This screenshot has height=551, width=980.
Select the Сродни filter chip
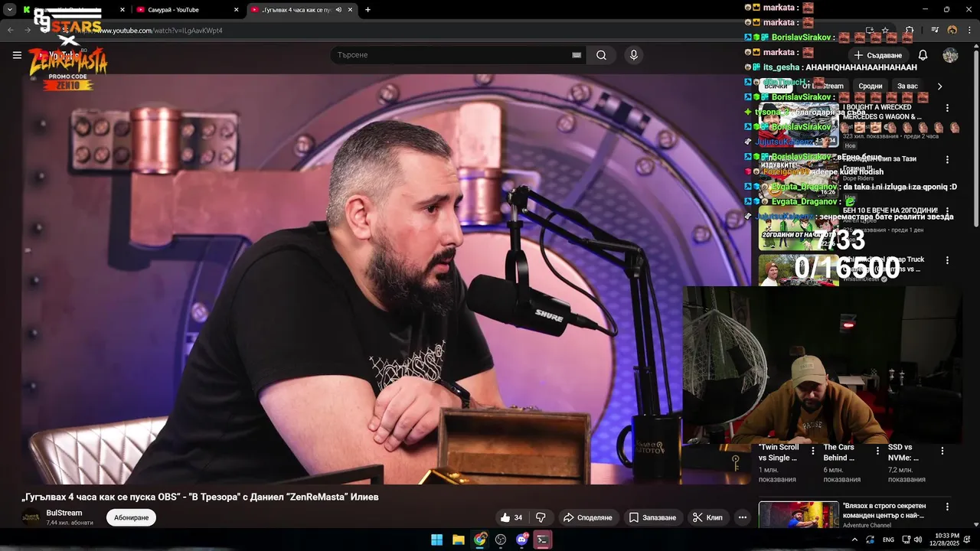pyautogui.click(x=871, y=86)
